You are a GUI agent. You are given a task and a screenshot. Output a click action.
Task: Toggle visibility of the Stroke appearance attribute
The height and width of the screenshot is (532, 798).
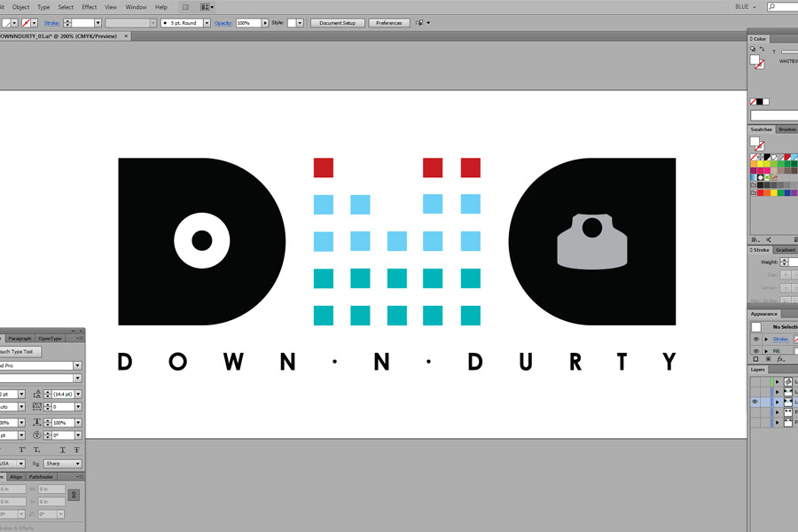[755, 339]
